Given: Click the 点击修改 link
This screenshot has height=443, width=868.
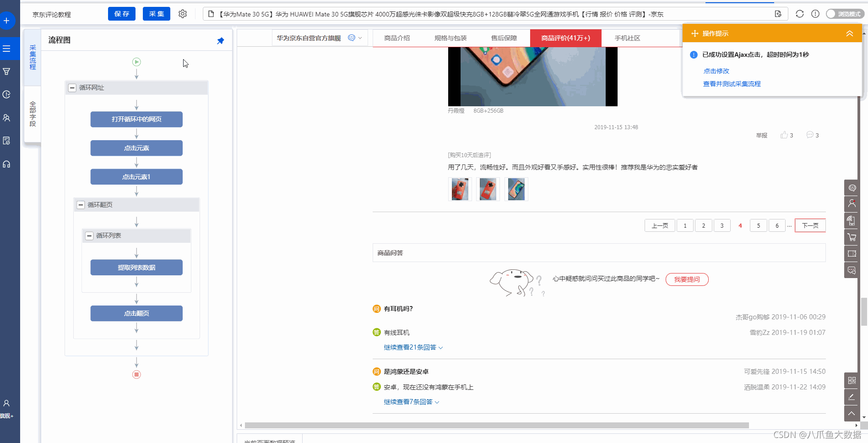Looking at the screenshot, I should click(716, 71).
